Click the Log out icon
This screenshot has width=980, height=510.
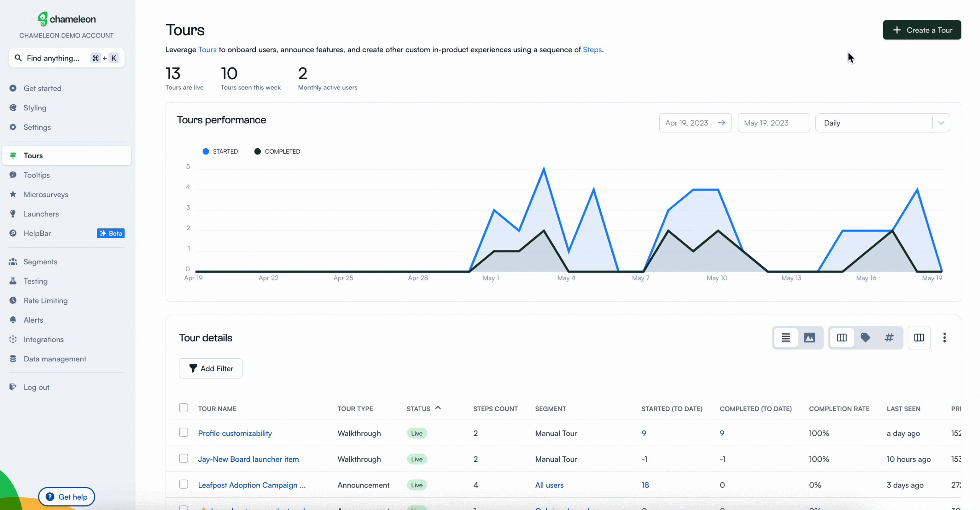(13, 387)
